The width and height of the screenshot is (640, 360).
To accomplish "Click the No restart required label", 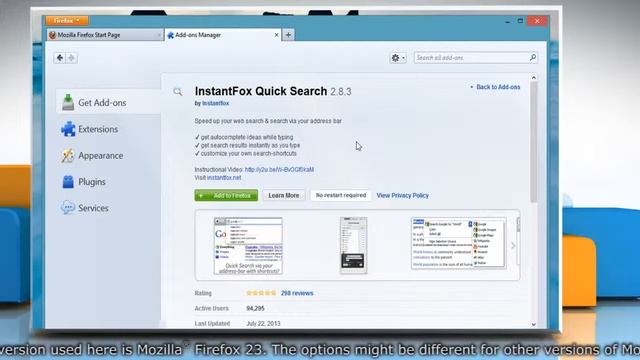I will click(x=341, y=196).
